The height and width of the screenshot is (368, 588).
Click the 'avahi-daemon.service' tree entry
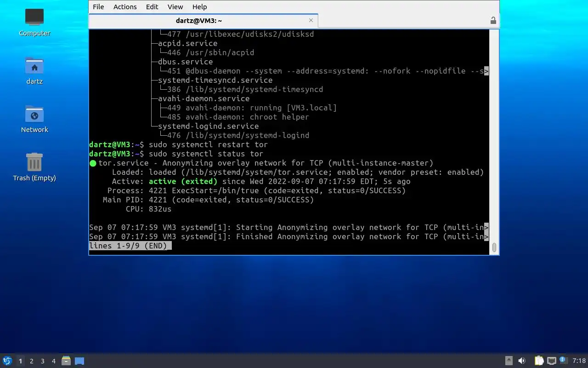(x=204, y=98)
